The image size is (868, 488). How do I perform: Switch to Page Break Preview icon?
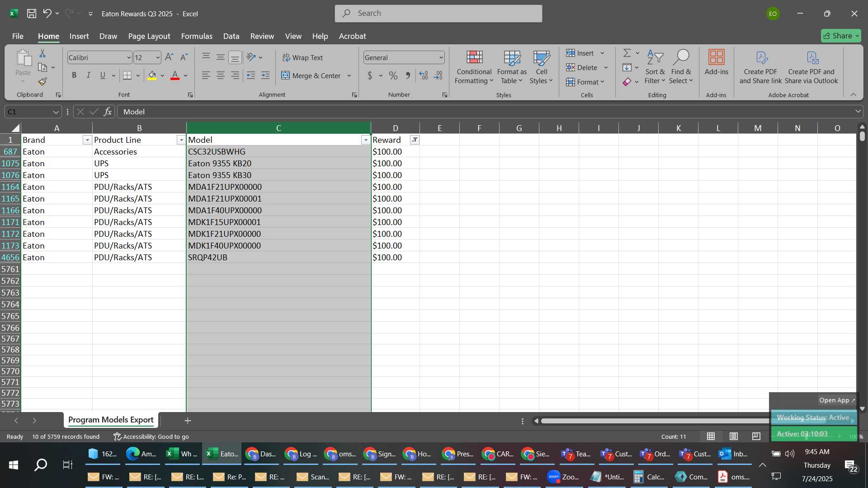click(756, 436)
